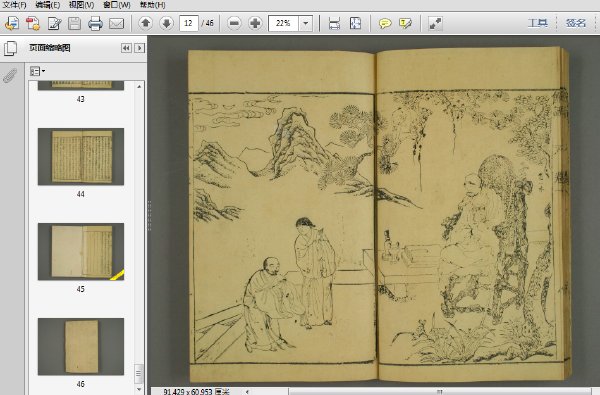This screenshot has width=600, height=395.
Task: Open the 工具 tools pane
Action: [538, 23]
